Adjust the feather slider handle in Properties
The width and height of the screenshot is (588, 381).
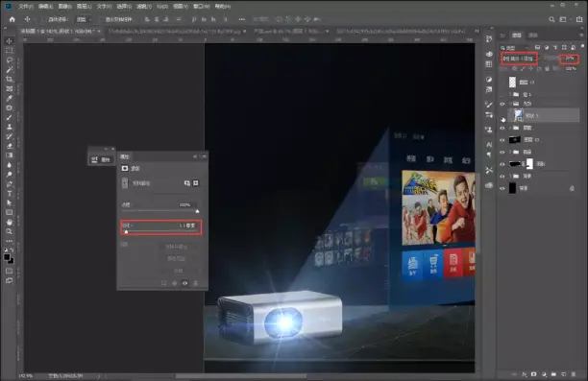(127, 231)
